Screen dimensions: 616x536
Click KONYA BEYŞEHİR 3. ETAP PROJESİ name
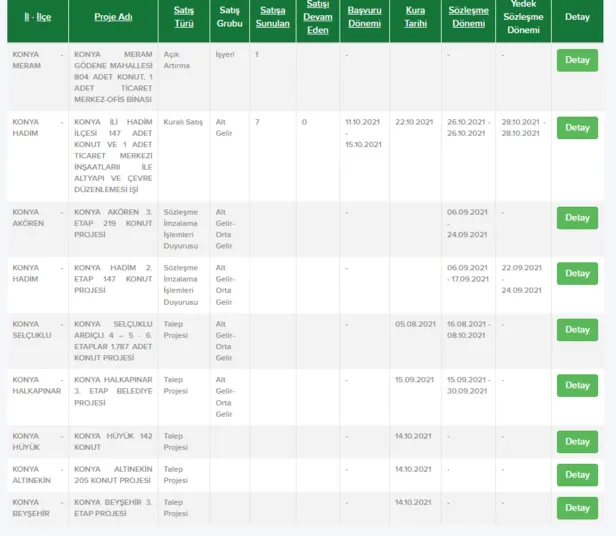click(113, 508)
